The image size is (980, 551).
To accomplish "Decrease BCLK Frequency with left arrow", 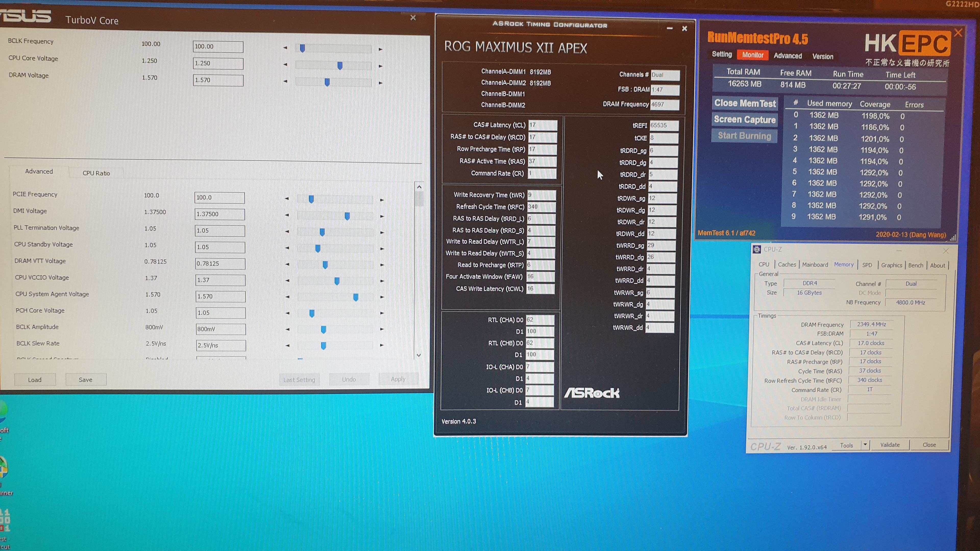I will pyautogui.click(x=285, y=48).
